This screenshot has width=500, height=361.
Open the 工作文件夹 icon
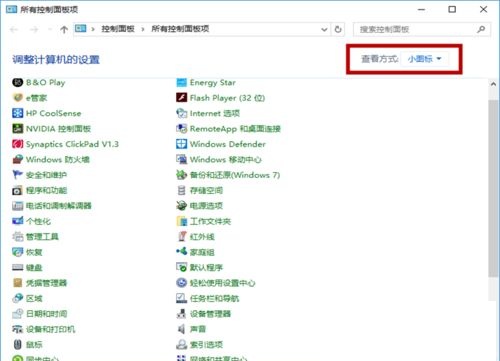pyautogui.click(x=181, y=221)
